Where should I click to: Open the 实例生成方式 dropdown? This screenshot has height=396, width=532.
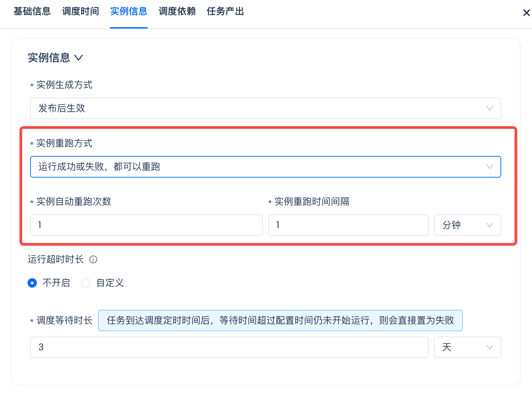[265, 108]
